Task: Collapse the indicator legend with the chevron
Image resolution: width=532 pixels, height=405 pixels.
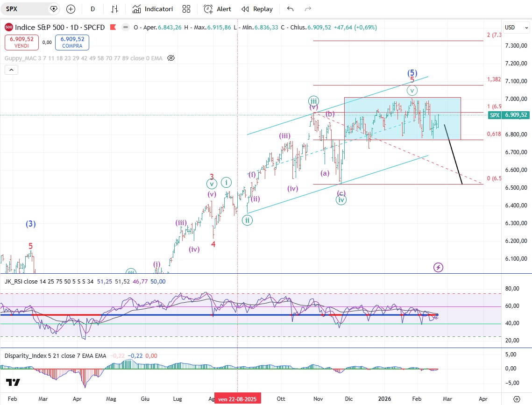Action: (11, 70)
